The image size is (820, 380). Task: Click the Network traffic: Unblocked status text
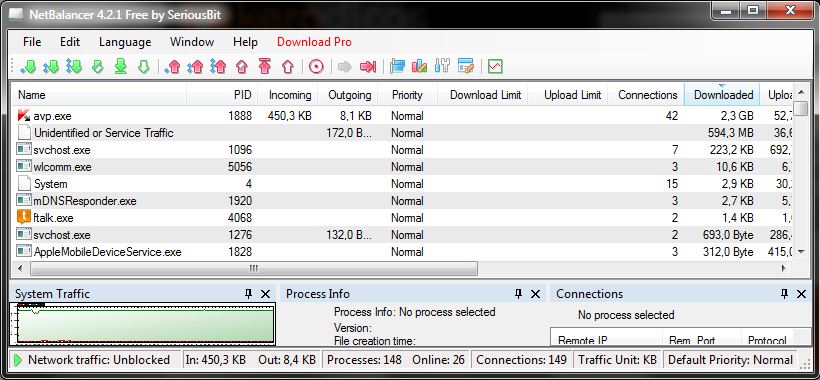(x=99, y=360)
